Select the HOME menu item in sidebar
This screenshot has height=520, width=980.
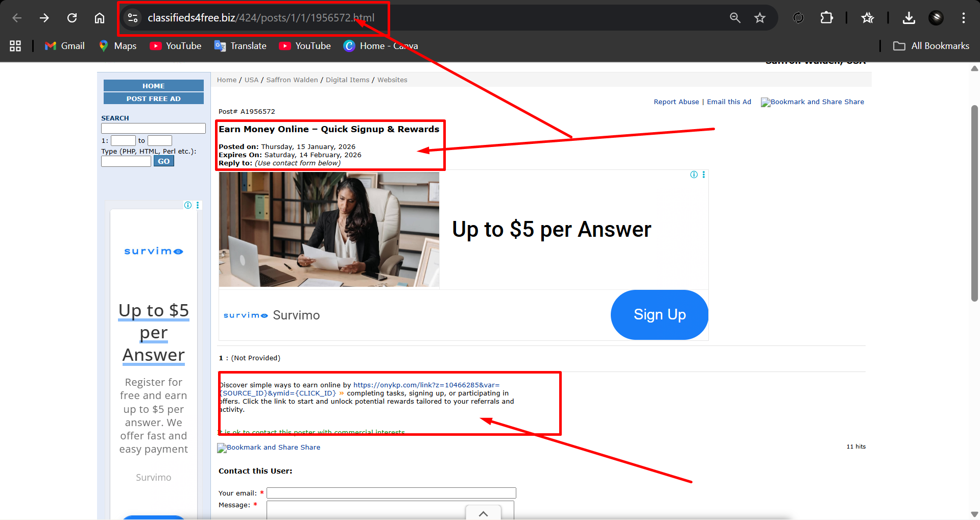(154, 86)
